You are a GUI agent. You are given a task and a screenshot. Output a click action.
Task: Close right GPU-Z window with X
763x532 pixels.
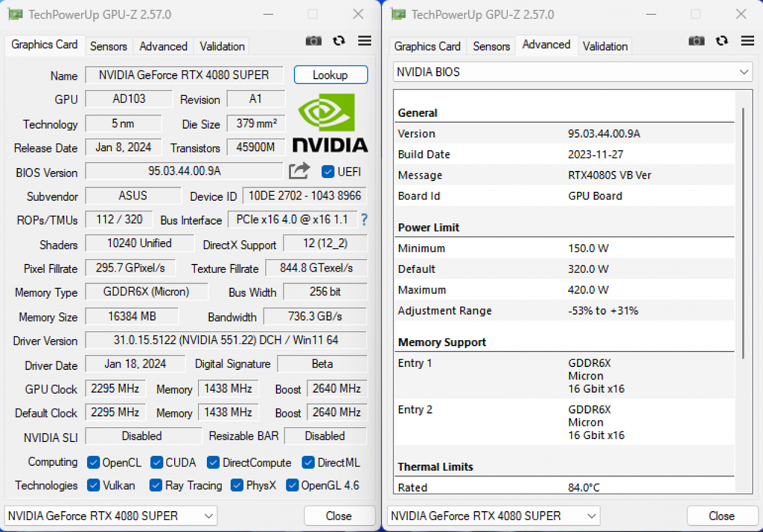741,14
